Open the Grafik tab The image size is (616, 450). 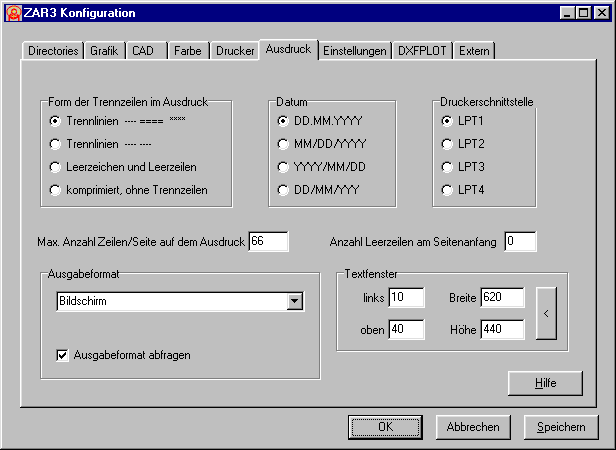[x=104, y=51]
